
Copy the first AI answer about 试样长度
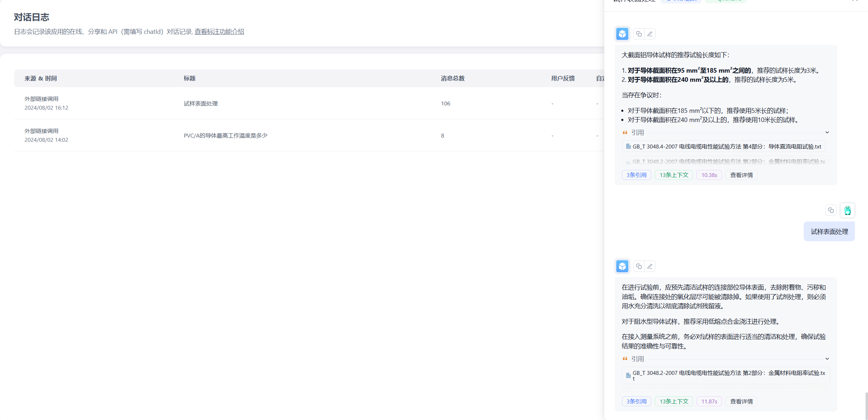tap(639, 34)
